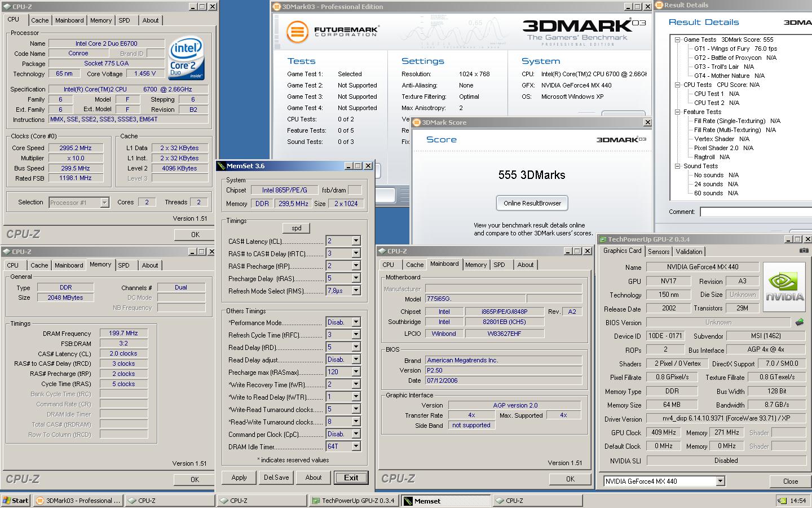Click Apply in MemSet

click(x=239, y=478)
